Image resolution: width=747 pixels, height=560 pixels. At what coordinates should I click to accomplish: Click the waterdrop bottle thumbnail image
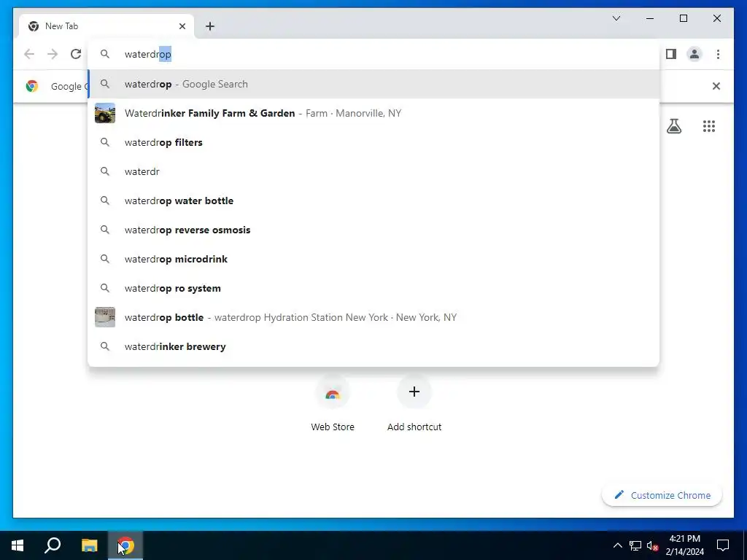click(x=105, y=317)
